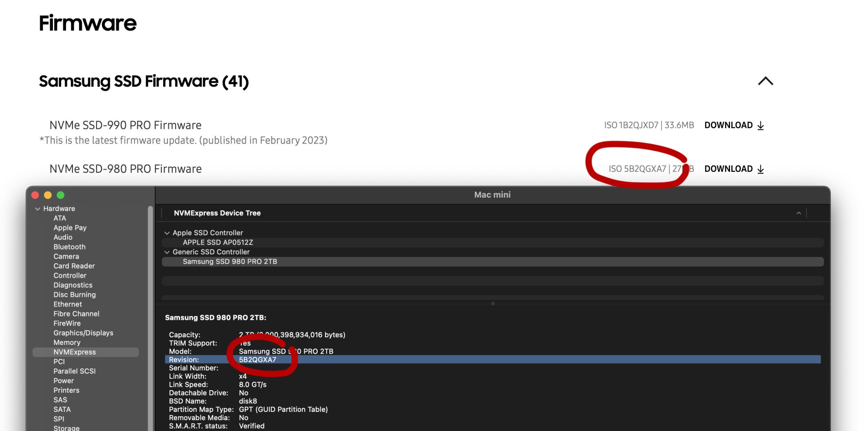
Task: Select Disc Burning in the sidebar
Action: tap(75, 295)
